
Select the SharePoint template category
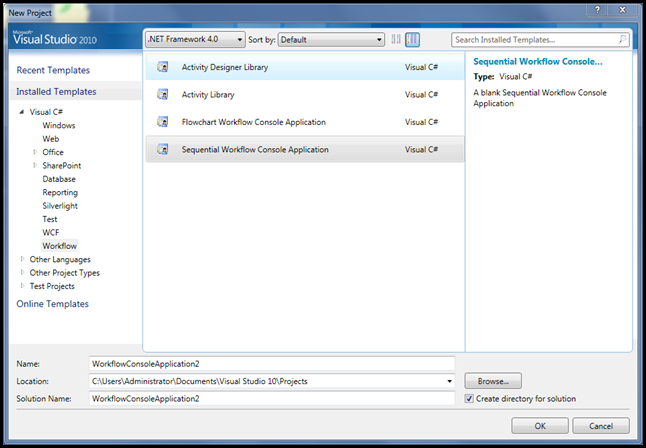click(62, 166)
